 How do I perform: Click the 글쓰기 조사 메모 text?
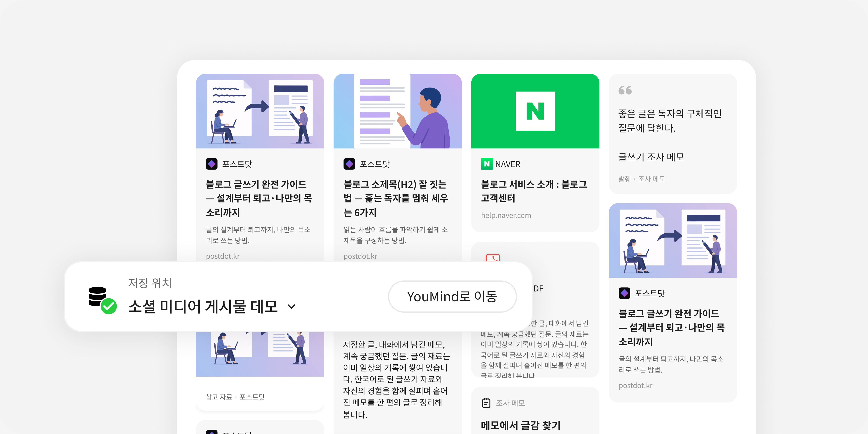pyautogui.click(x=651, y=157)
